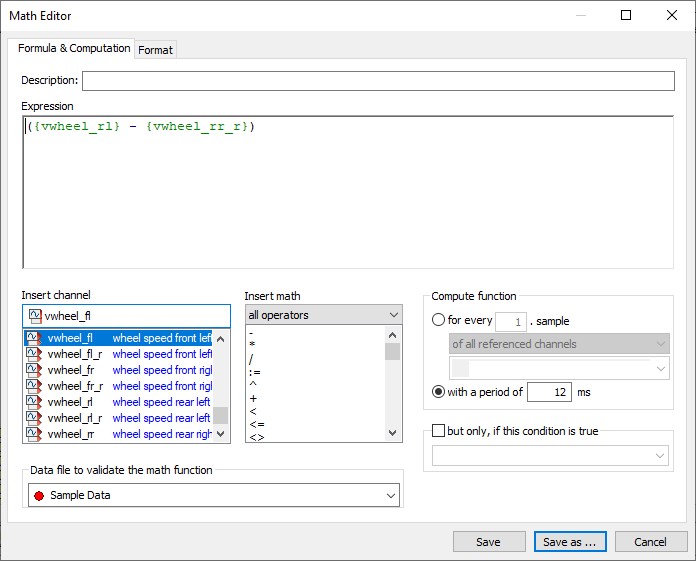
Task: Click the channel icon beside vwheel_rr row
Action: pos(34,434)
